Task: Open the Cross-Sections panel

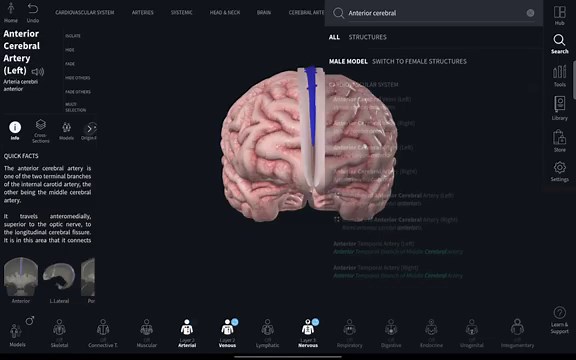Action: [40, 131]
